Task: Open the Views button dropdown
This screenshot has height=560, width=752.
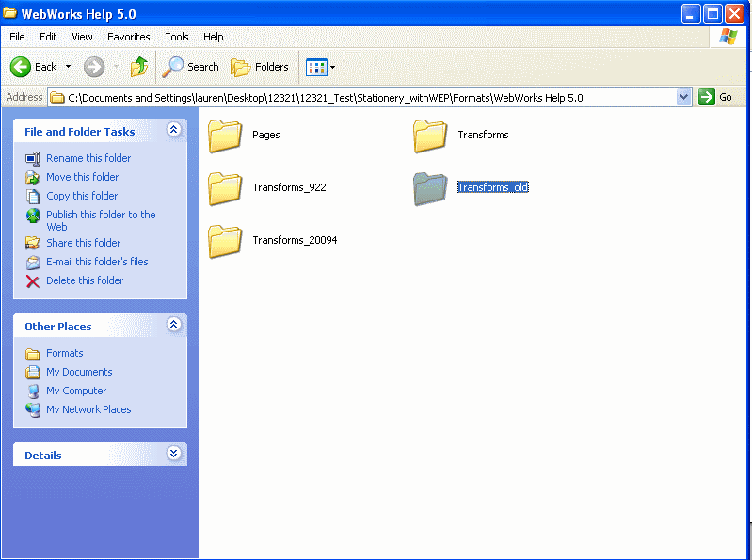Action: pos(321,67)
